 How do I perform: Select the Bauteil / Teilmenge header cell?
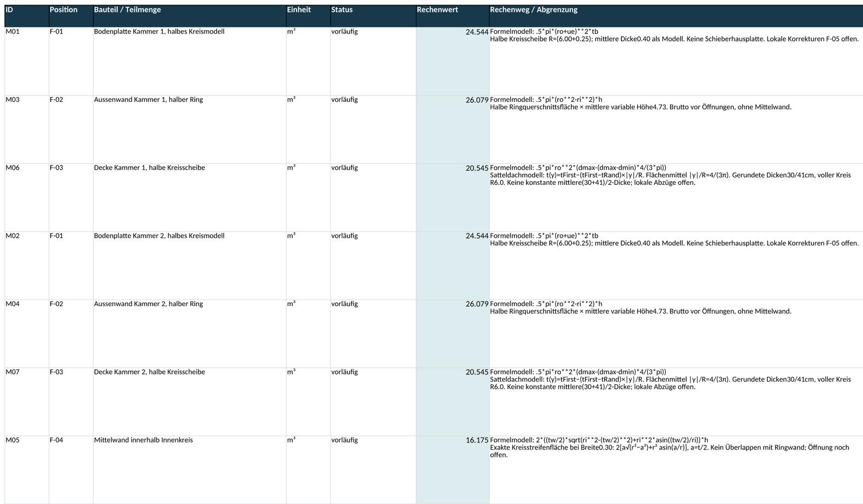click(189, 16)
